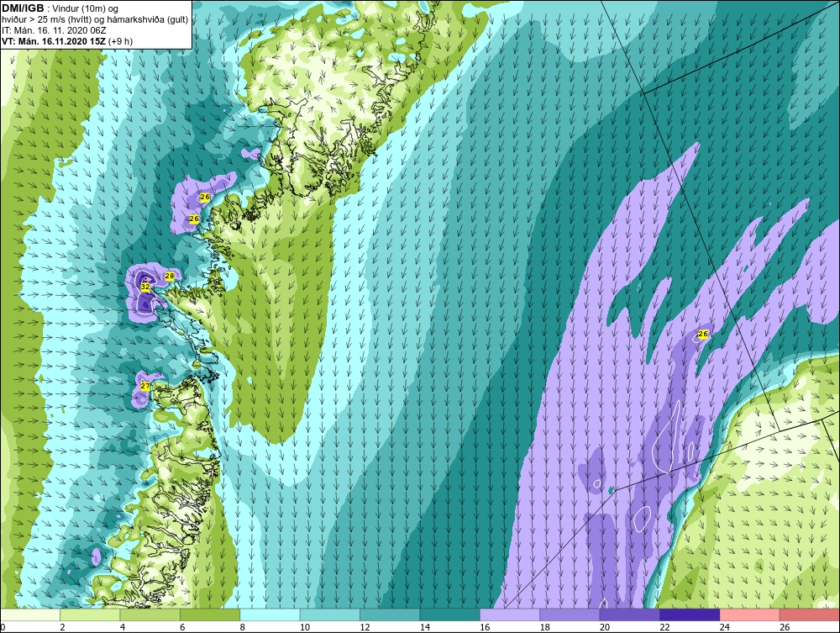Pick the 0–2 m/s palest legend swatch
The width and height of the screenshot is (840, 633).
(30, 615)
